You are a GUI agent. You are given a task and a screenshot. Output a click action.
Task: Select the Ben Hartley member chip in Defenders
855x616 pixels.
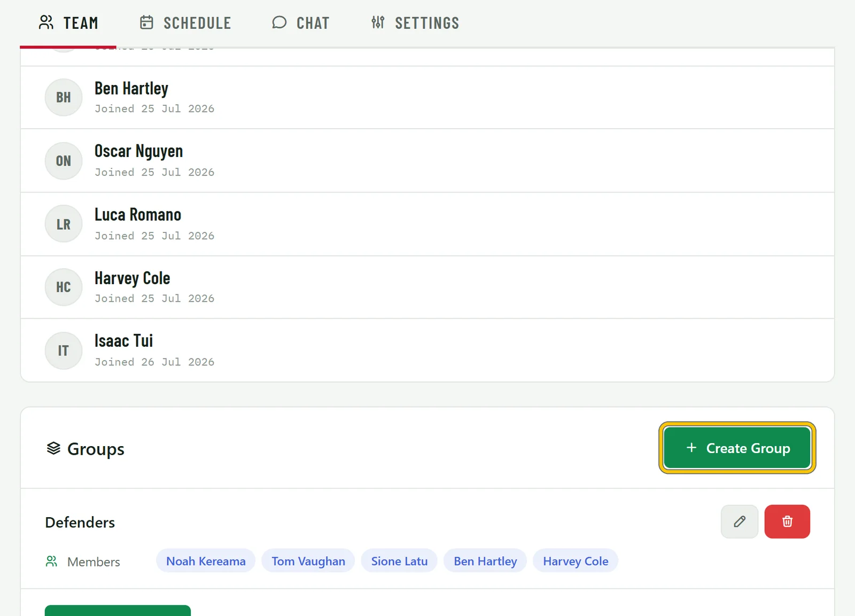pyautogui.click(x=485, y=561)
